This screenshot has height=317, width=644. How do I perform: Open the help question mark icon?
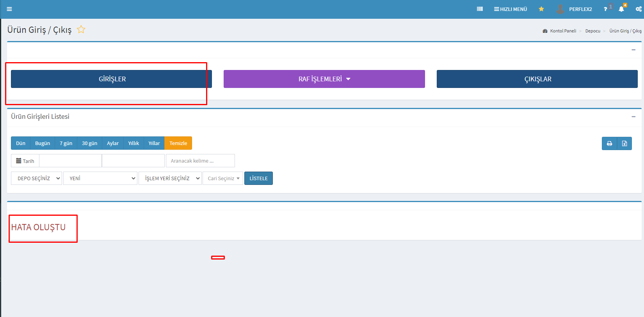[605, 9]
